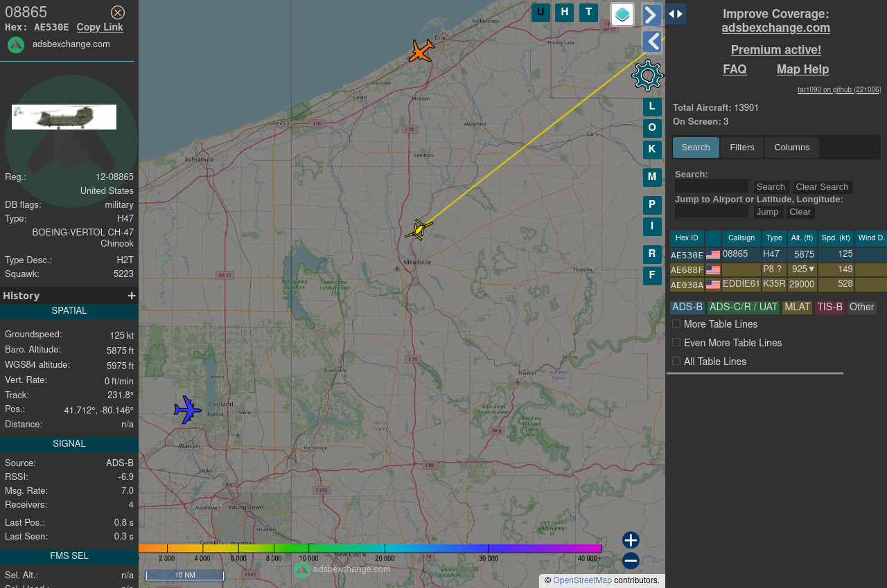Screen dimensions: 887x588
Task: Click the Jump button
Action: tap(767, 212)
